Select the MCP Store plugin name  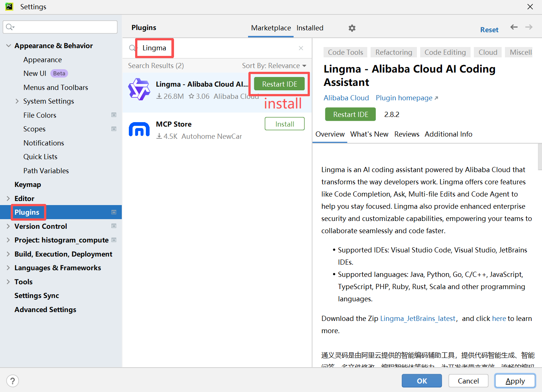pos(174,124)
